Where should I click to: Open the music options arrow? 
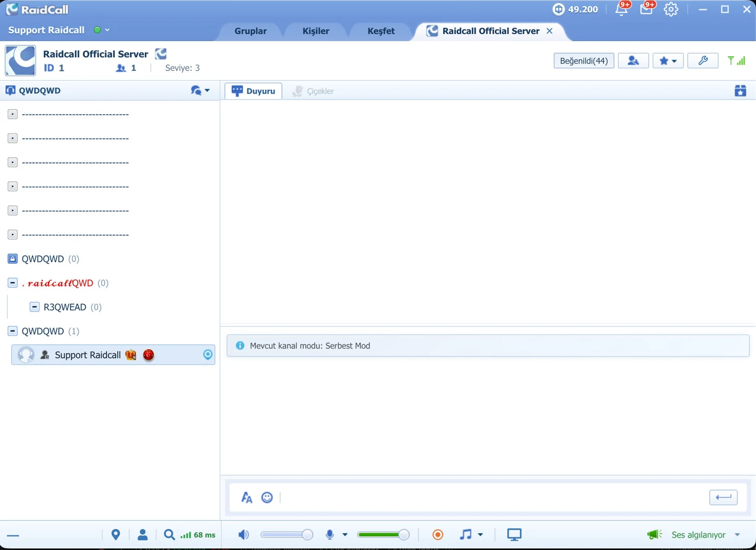tap(480, 535)
